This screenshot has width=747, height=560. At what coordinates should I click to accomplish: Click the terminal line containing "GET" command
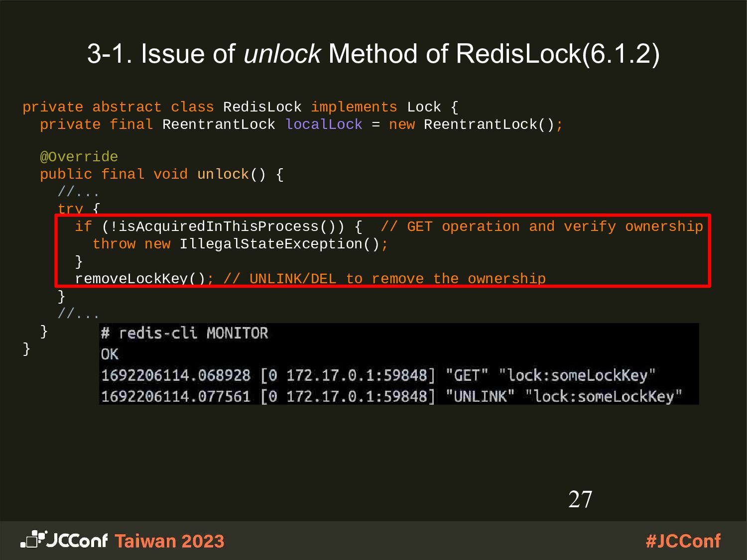pos(378,375)
